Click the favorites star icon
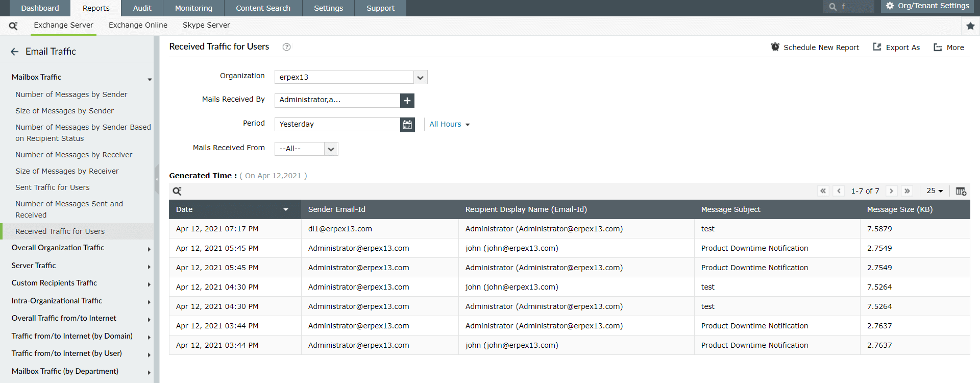This screenshot has height=383, width=980. 970,26
